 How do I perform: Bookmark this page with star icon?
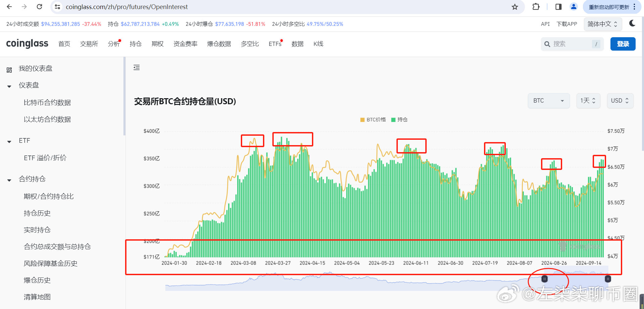pos(515,7)
